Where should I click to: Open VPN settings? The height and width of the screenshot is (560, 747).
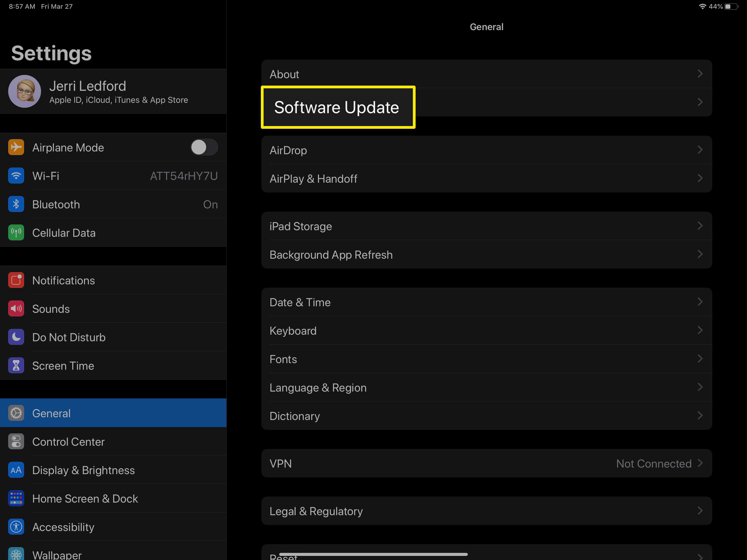pyautogui.click(x=487, y=463)
